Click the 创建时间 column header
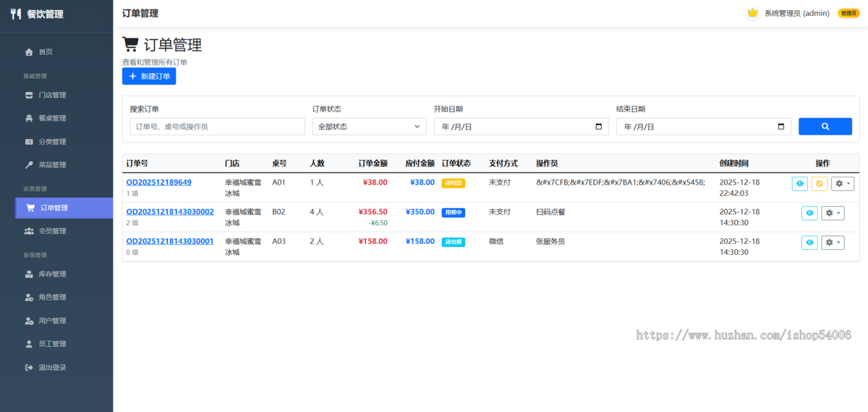Viewport: 868px width, 412px height. pos(734,163)
